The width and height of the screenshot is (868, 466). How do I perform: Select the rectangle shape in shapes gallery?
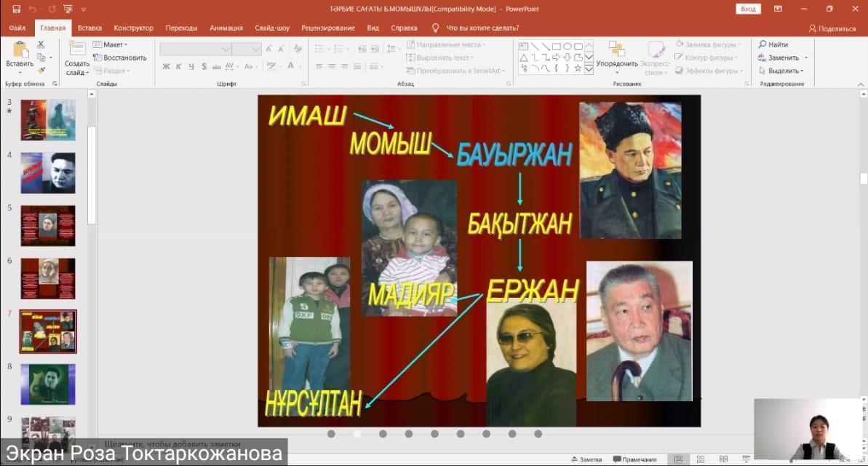tap(556, 46)
